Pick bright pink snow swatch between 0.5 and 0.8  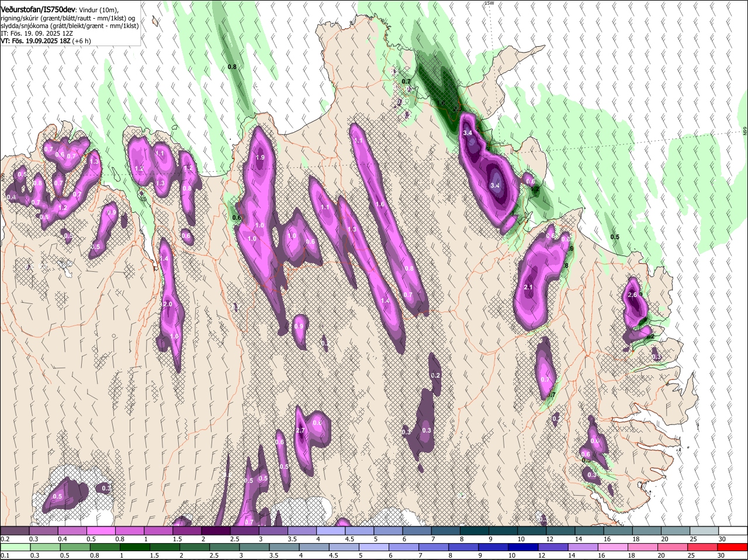(x=101, y=530)
